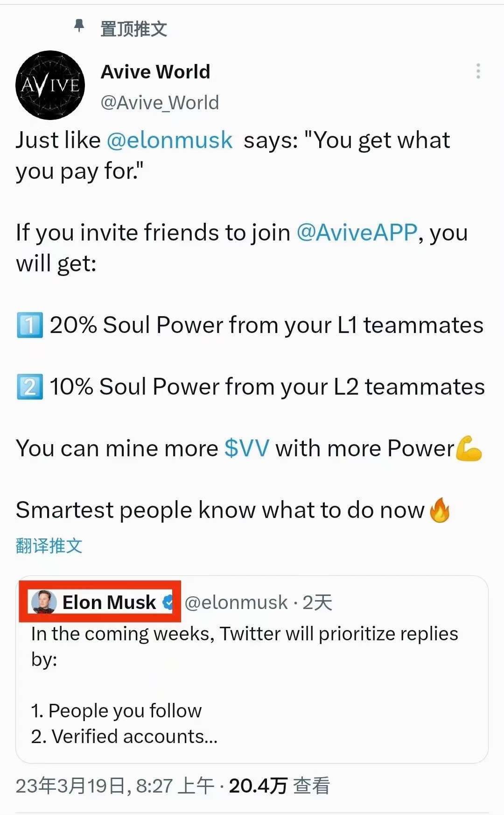The height and width of the screenshot is (815, 504).
Task: Open the @Avive_World handle
Action: click(160, 103)
